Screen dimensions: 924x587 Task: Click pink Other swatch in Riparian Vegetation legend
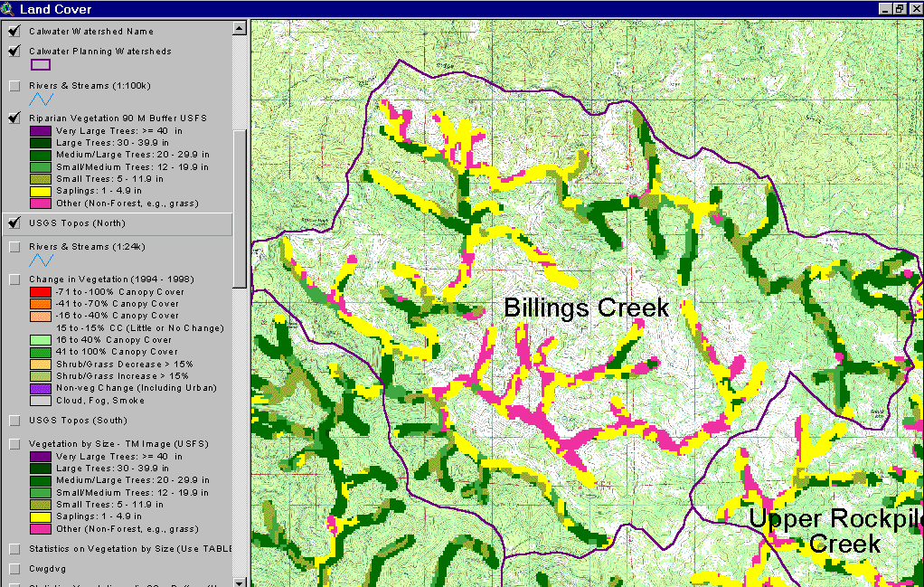40,204
